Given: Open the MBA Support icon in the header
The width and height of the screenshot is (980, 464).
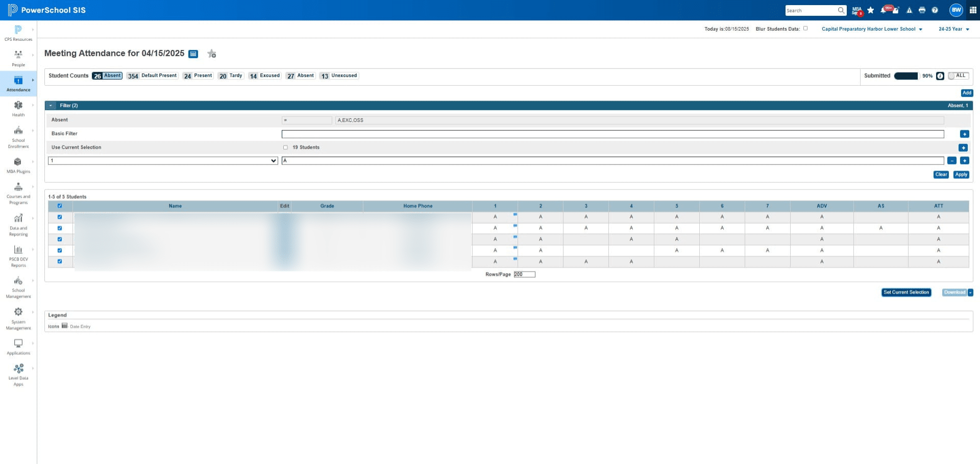Looking at the screenshot, I should 857,10.
